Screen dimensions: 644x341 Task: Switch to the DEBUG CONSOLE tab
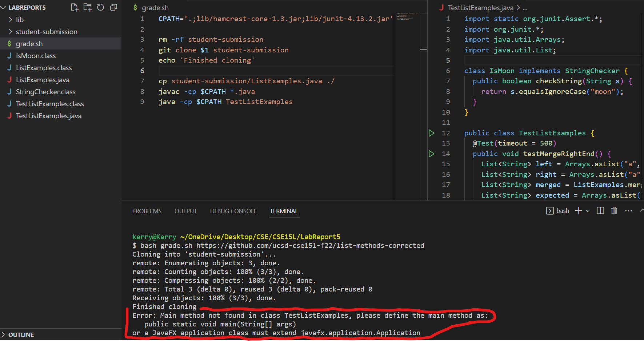tap(233, 211)
